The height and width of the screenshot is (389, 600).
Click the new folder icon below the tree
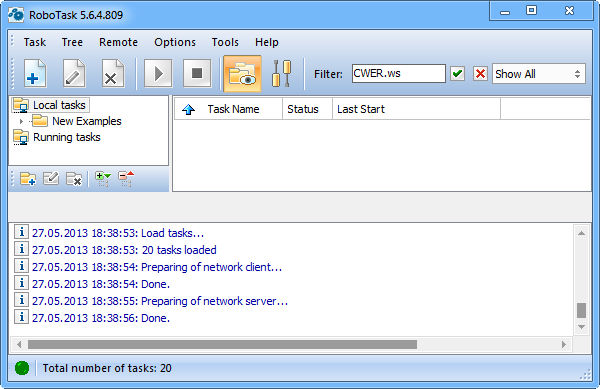pos(28,178)
